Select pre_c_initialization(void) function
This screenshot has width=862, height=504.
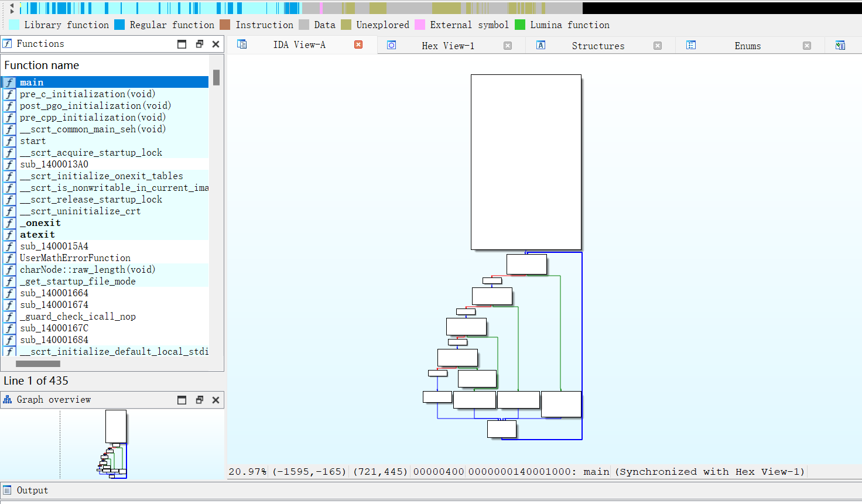click(x=105, y=94)
